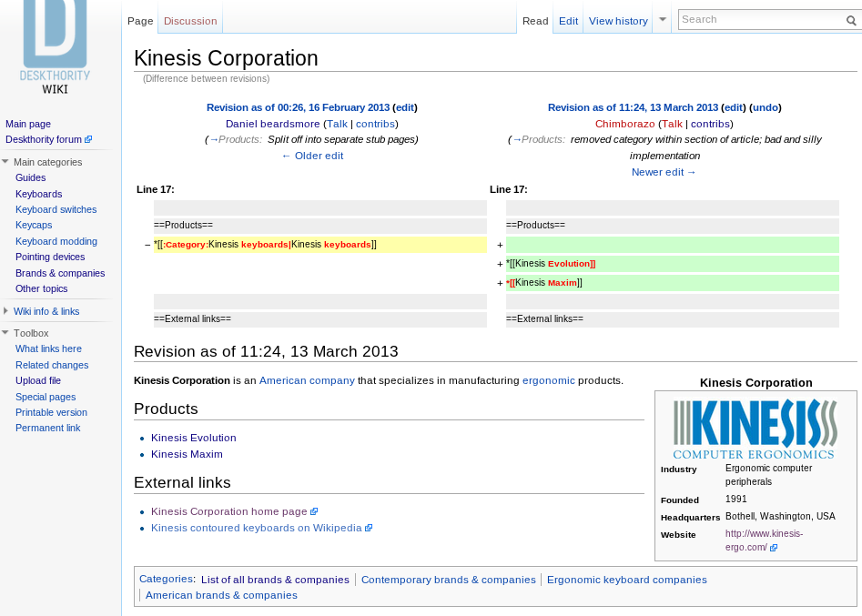This screenshot has width=862, height=616.
Task: Switch to the Discussion tab
Action: [x=189, y=20]
